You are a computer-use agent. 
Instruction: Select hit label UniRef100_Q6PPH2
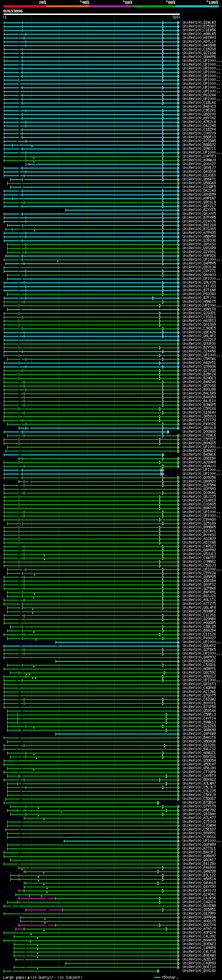coord(199,550)
